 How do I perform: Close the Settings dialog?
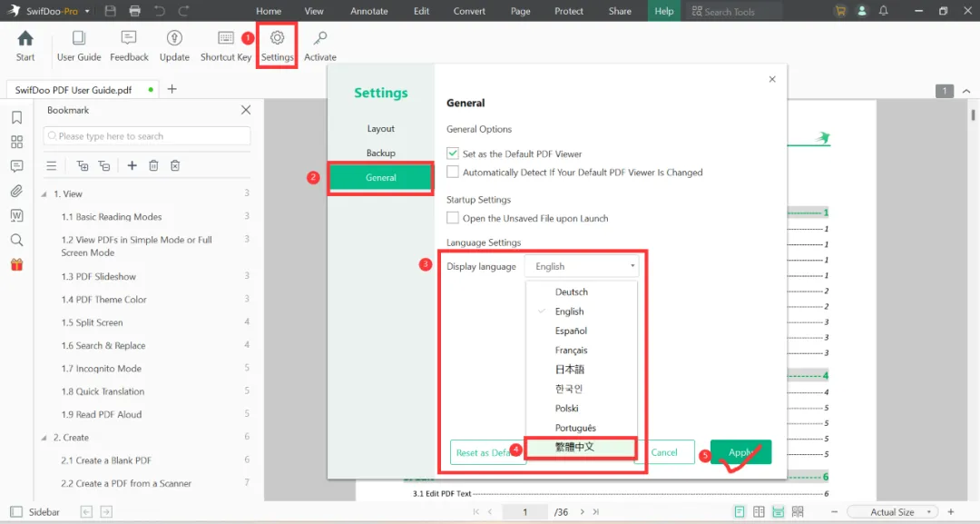pos(772,79)
